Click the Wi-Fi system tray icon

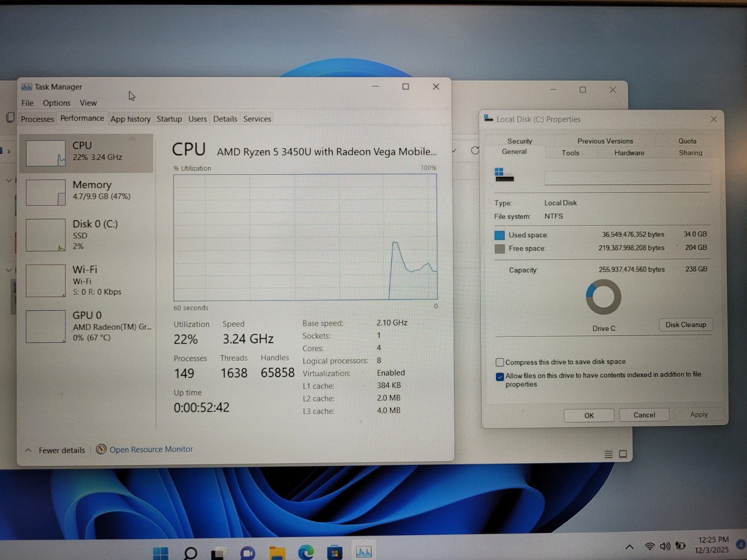(649, 546)
